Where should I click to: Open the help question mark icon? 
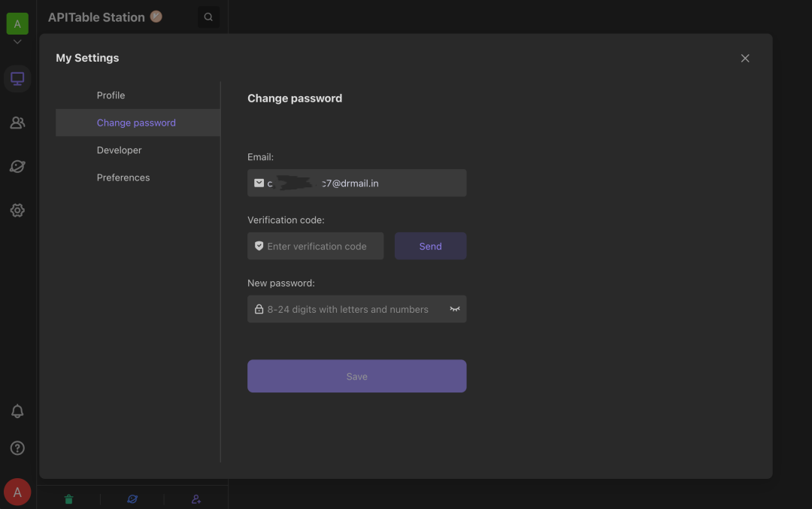point(17,448)
